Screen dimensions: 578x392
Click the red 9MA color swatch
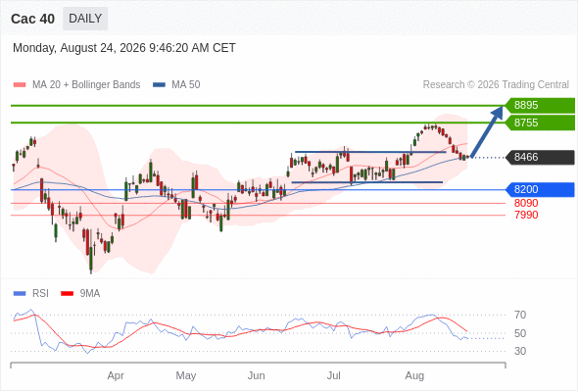[67, 294]
